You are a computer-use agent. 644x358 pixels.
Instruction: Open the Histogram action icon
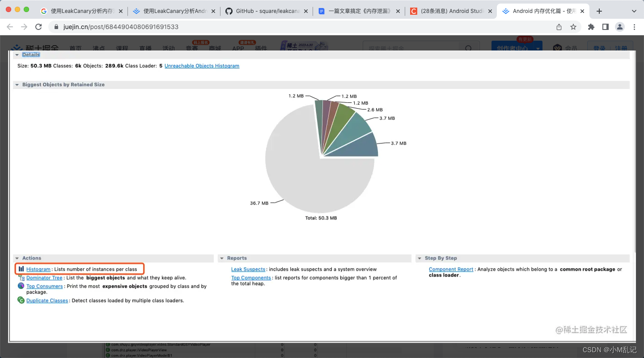21,269
